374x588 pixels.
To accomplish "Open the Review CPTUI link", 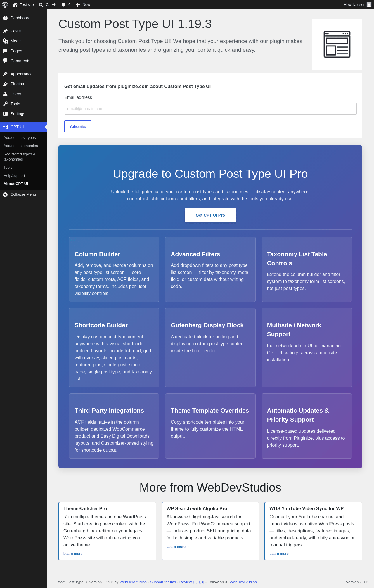I will pos(192,582).
